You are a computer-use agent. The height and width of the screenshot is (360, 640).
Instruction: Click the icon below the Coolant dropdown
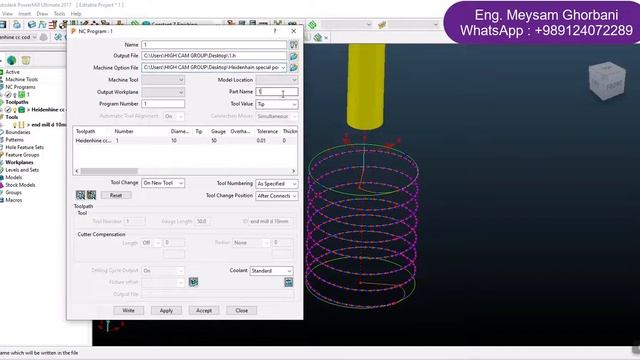point(289,282)
